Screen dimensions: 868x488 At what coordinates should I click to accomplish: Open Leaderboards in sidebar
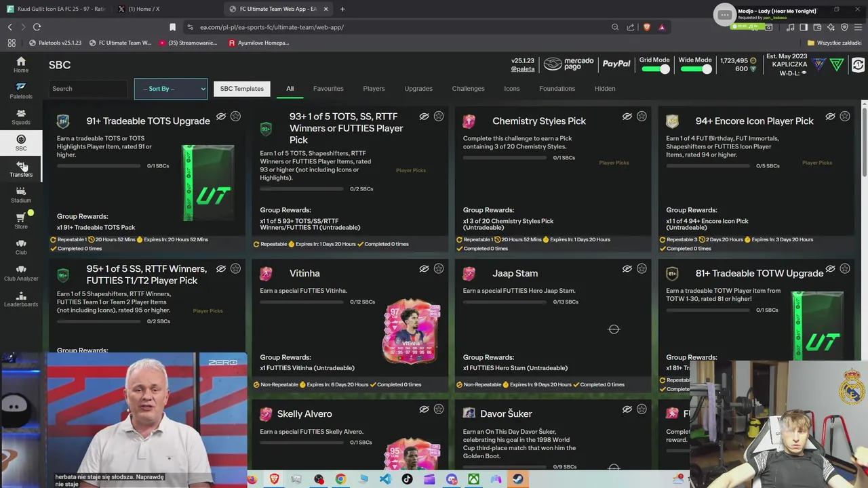coord(21,298)
